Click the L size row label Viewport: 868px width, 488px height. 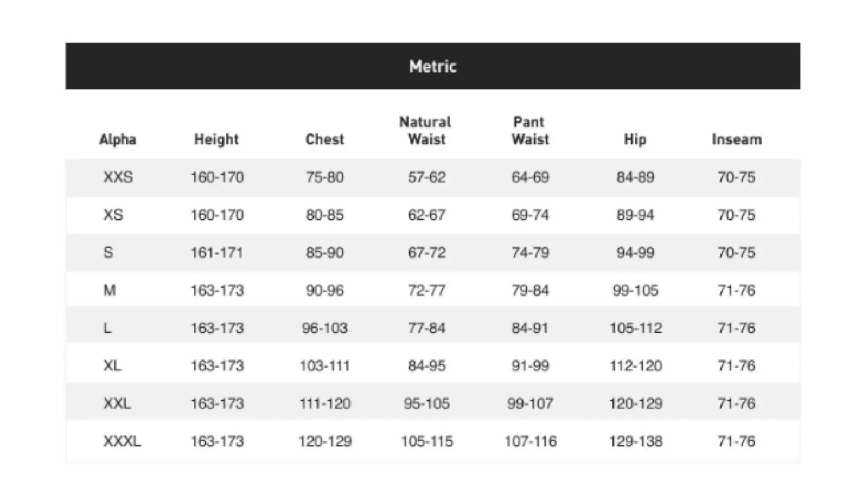pyautogui.click(x=107, y=328)
